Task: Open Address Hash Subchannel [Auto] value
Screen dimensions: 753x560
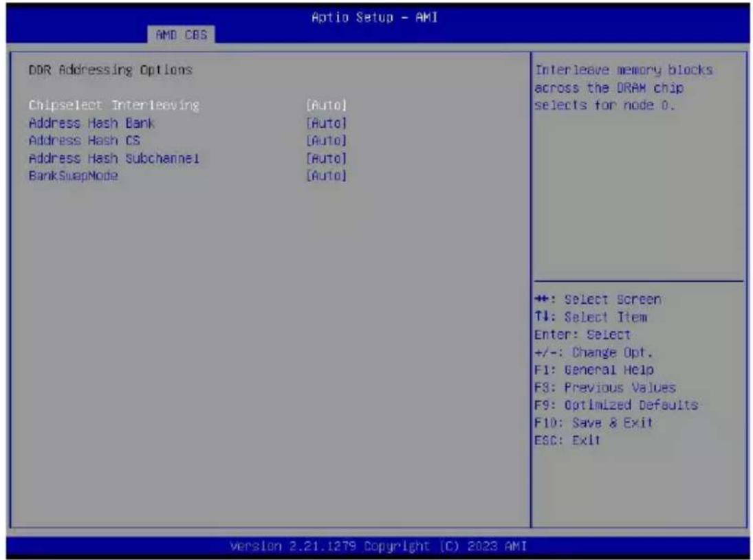Action: pyautogui.click(x=326, y=158)
